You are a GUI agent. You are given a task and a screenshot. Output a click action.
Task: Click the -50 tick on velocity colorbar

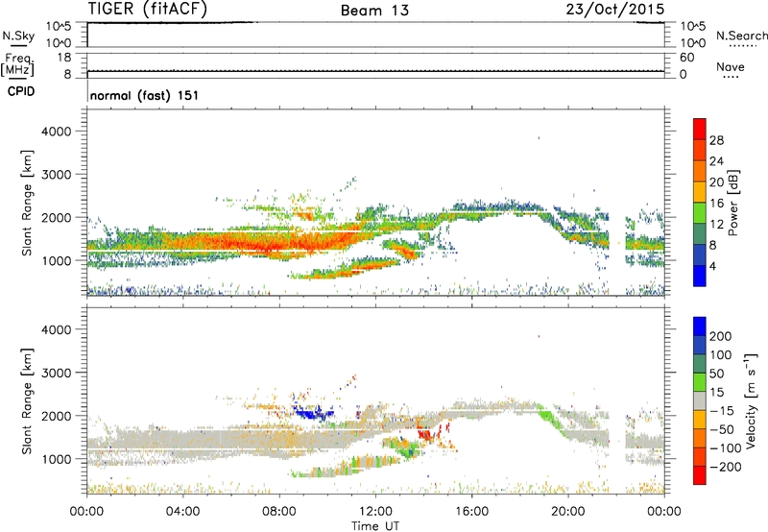click(x=722, y=429)
